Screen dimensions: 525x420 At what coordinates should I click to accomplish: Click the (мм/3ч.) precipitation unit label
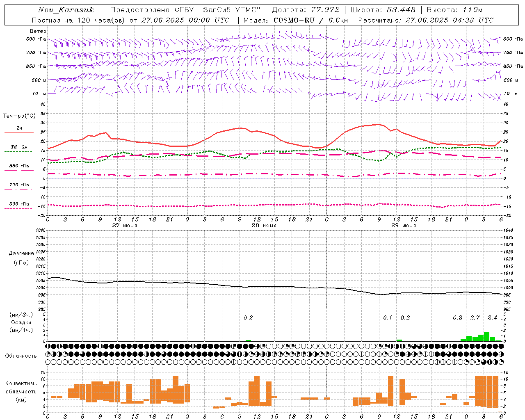pos(21,315)
